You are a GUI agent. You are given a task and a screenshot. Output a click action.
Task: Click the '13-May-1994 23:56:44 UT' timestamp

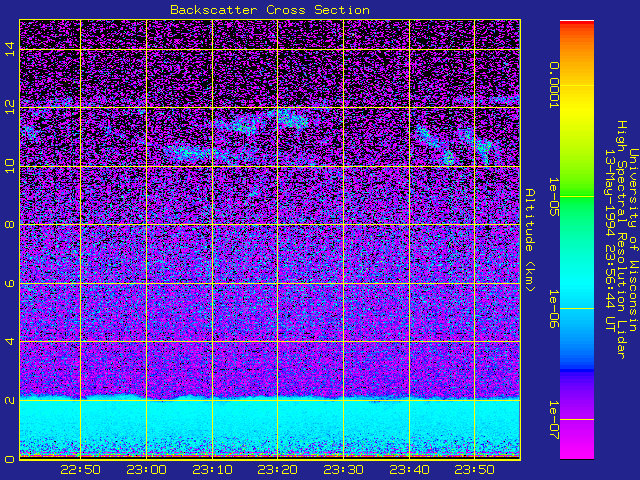click(x=610, y=240)
